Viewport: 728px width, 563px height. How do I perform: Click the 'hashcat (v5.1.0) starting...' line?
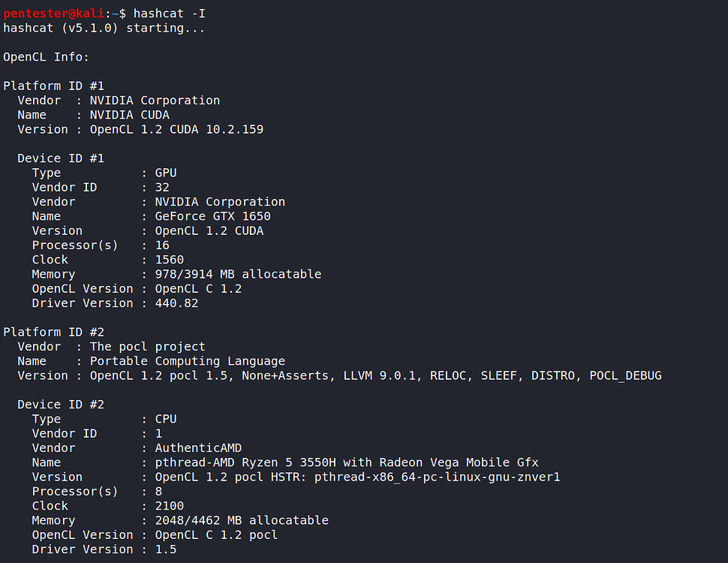pyautogui.click(x=104, y=28)
